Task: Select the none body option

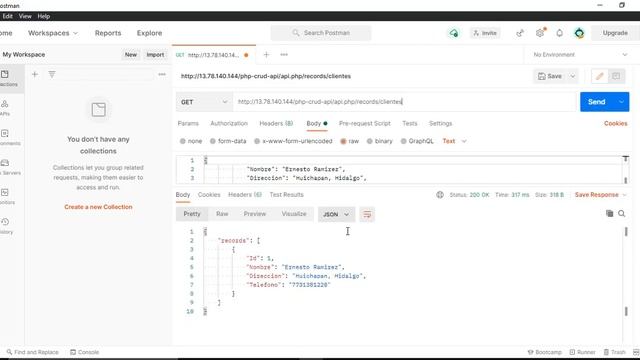Action: click(191, 141)
